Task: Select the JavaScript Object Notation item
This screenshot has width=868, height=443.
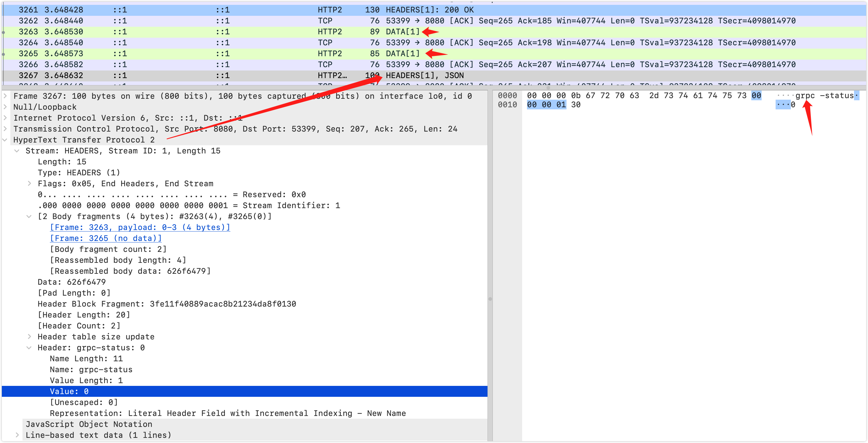Action: (x=89, y=424)
